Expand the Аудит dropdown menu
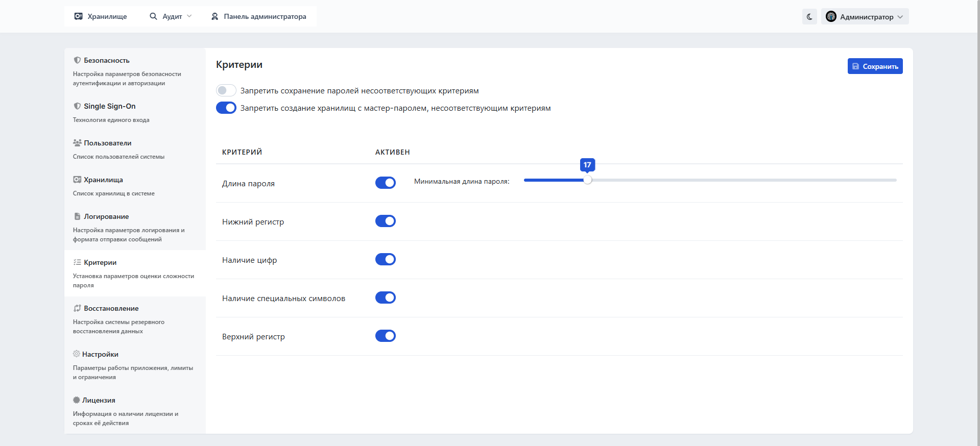 pyautogui.click(x=171, y=16)
